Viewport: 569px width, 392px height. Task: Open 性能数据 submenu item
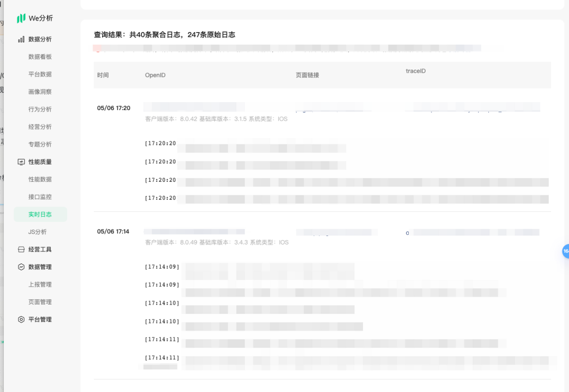pos(40,179)
